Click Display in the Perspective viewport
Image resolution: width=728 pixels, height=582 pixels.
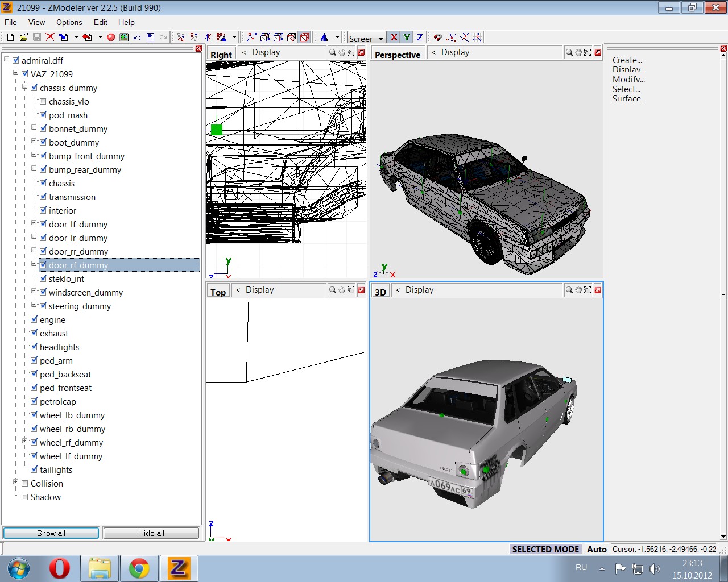[455, 52]
